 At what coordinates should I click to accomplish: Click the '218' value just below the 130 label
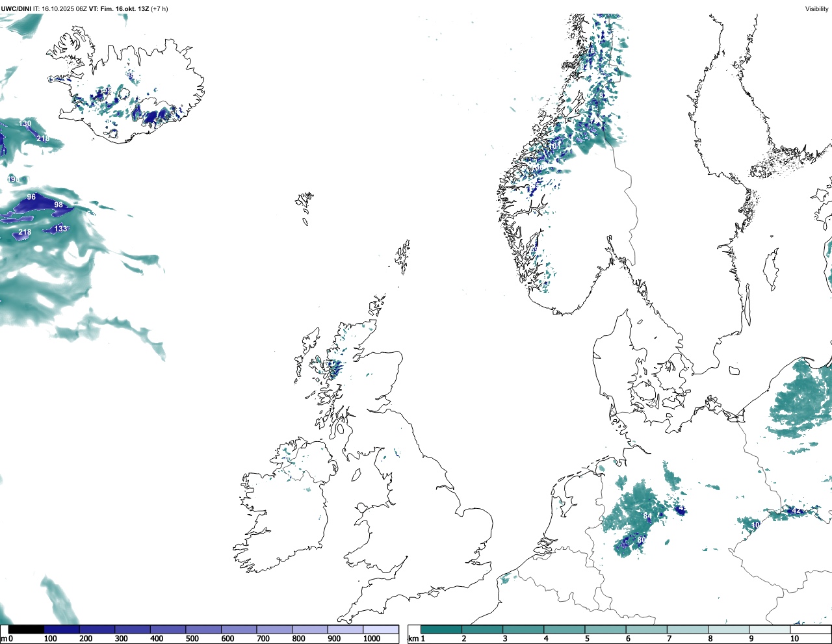43,138
